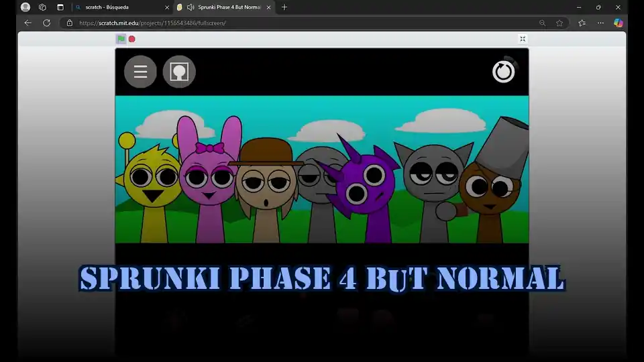Exit fullscreen mode via the shrink icon
This screenshot has width=644, height=362.
523,39
